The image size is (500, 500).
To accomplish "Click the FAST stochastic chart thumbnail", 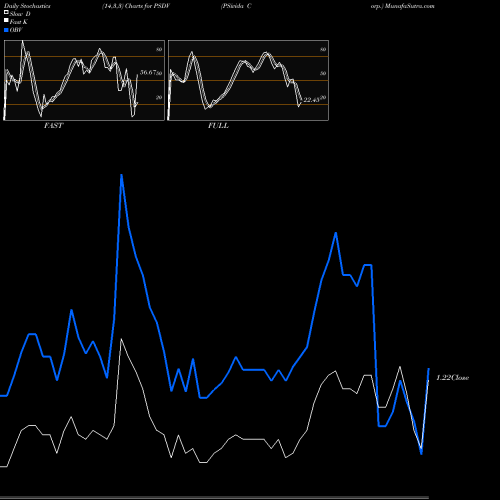I will coord(84,80).
